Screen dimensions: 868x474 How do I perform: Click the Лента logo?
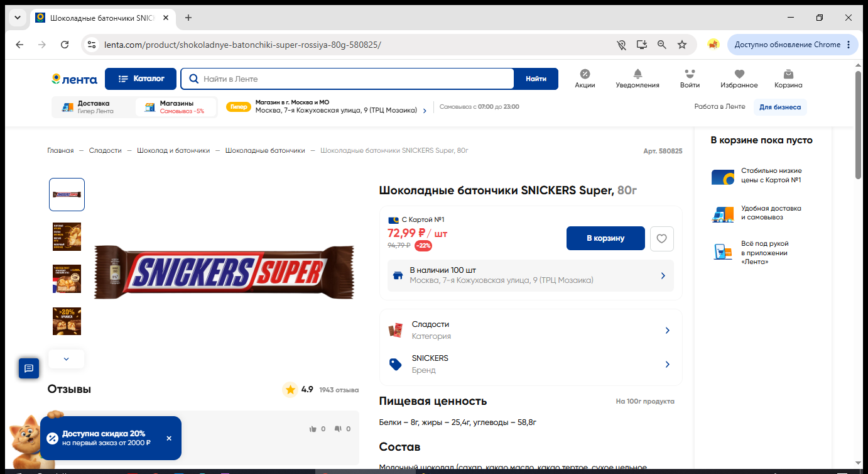point(74,79)
